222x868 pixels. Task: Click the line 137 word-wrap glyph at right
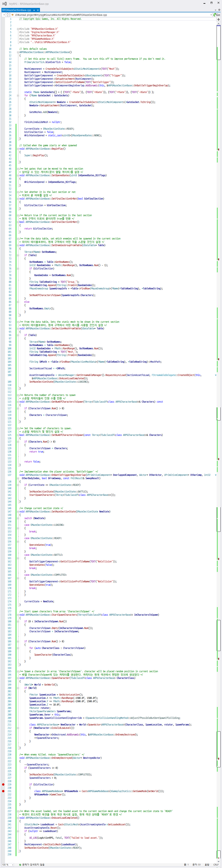(216, 475)
